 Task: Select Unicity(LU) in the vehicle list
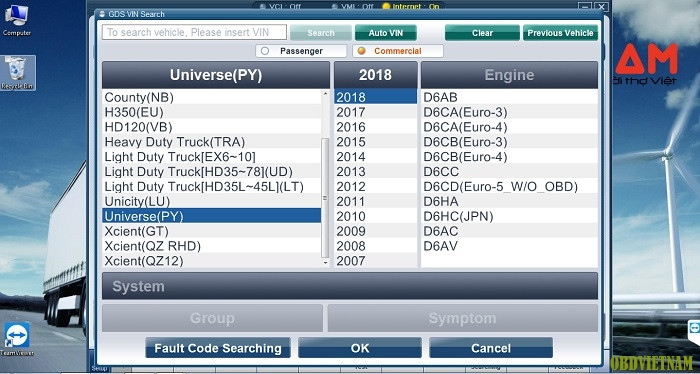[x=212, y=201]
